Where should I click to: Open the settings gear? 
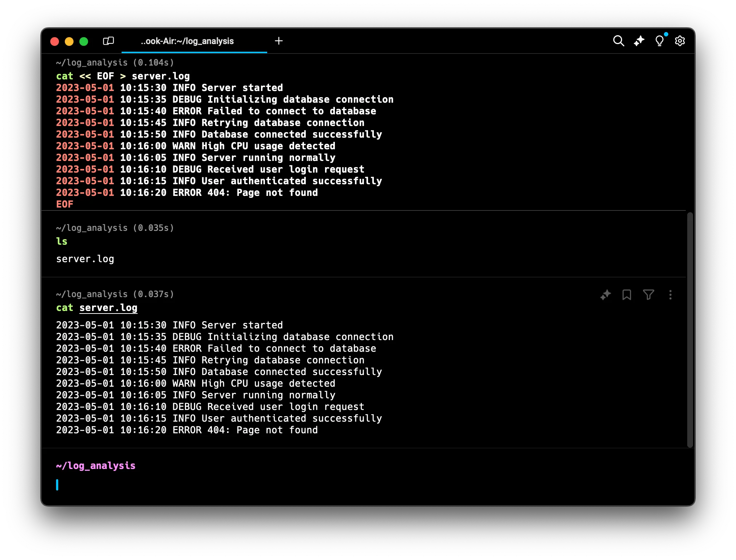680,41
